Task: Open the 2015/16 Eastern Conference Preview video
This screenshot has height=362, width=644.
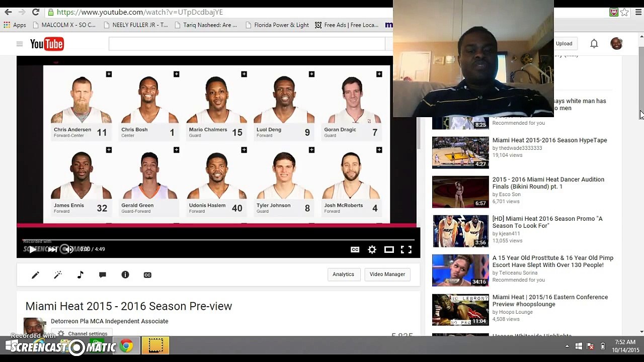Action: point(550,301)
